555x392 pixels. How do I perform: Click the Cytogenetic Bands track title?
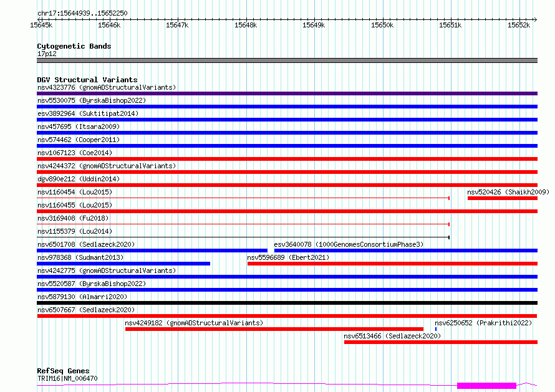[74, 46]
